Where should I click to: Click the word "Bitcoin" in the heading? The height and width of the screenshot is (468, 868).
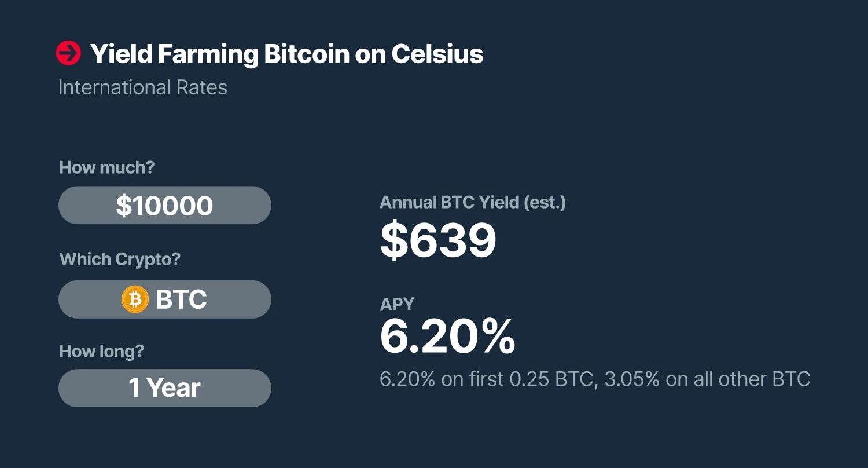click(307, 54)
